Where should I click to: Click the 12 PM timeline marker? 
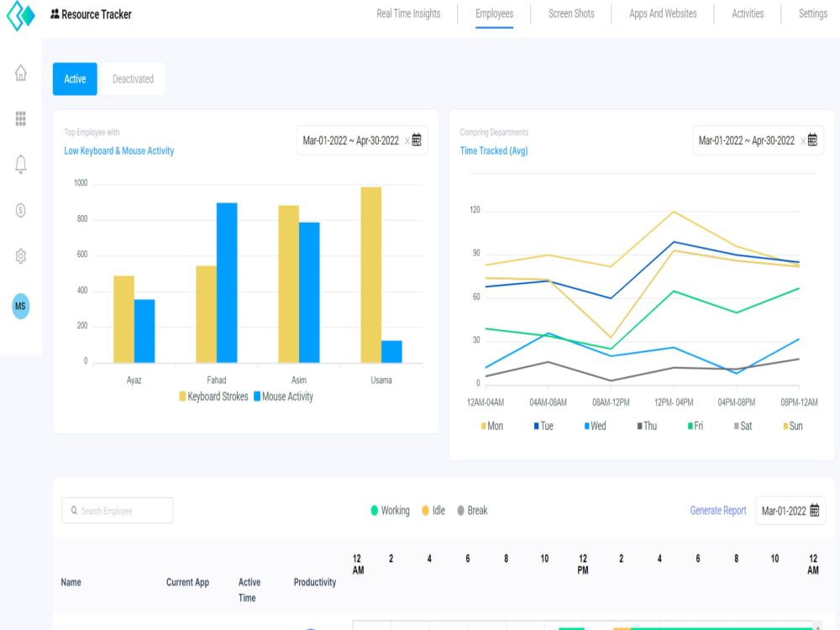pyautogui.click(x=583, y=564)
